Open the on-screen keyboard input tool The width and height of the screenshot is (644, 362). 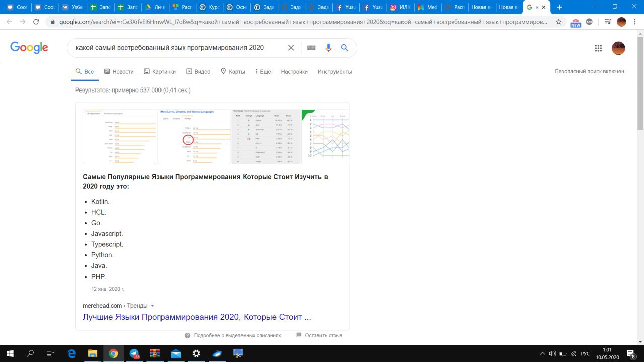coord(311,48)
